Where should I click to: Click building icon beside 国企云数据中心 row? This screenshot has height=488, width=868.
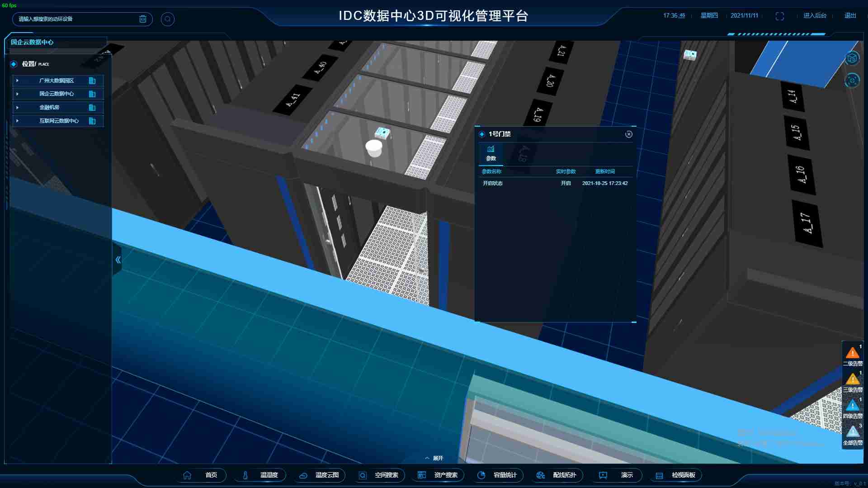[x=92, y=94]
